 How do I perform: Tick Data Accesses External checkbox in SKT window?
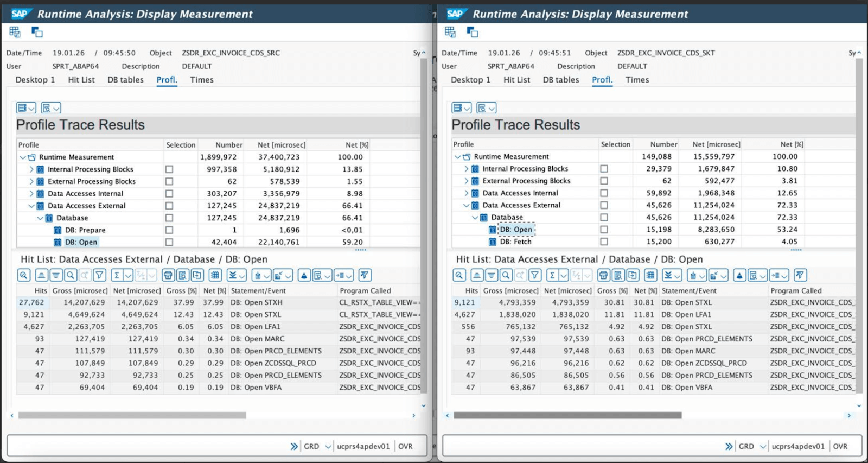[604, 205]
